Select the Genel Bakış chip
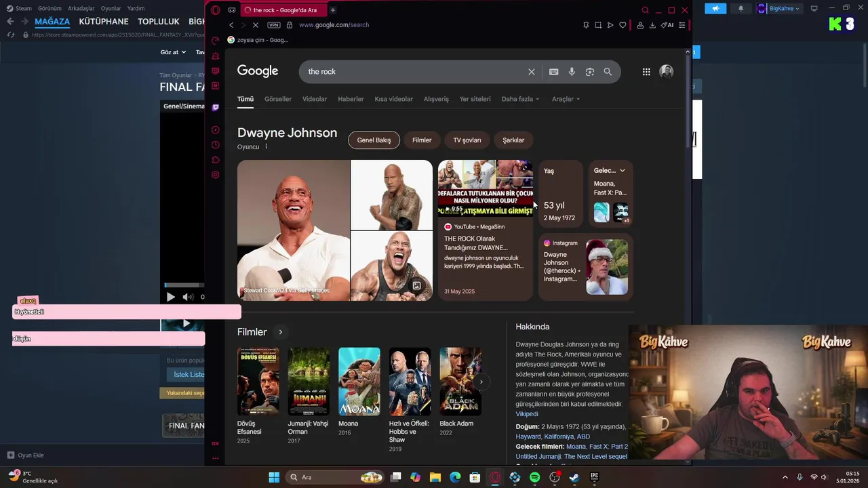The height and width of the screenshot is (488, 868). [x=374, y=140]
